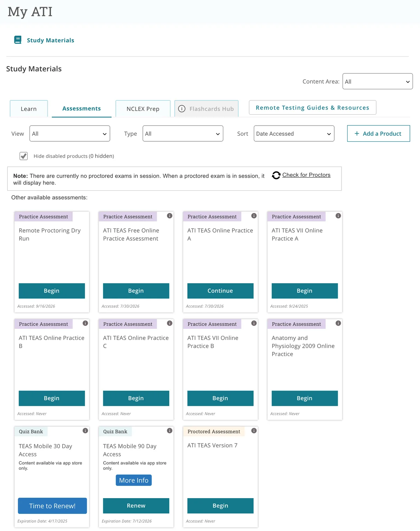Click the Add a Product button
This screenshot has width=420, height=531.
click(378, 134)
